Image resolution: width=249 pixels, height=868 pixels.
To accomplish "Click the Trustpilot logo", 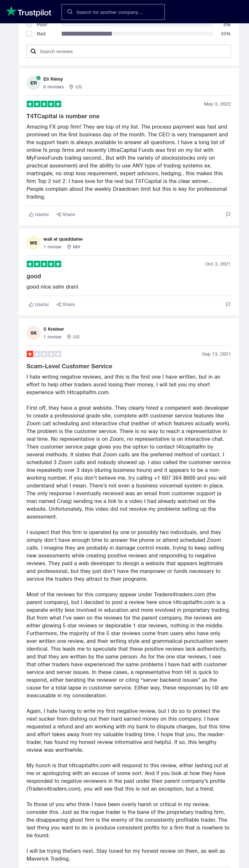I will (28, 12).
